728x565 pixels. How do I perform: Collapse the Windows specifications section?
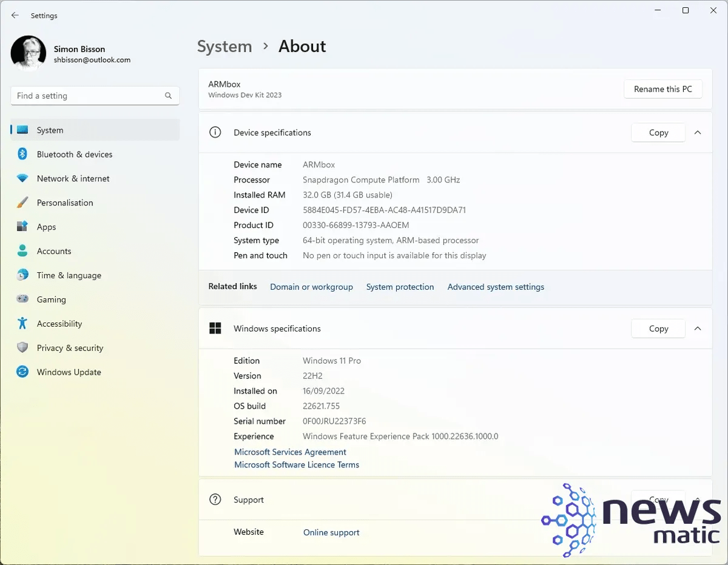click(698, 328)
